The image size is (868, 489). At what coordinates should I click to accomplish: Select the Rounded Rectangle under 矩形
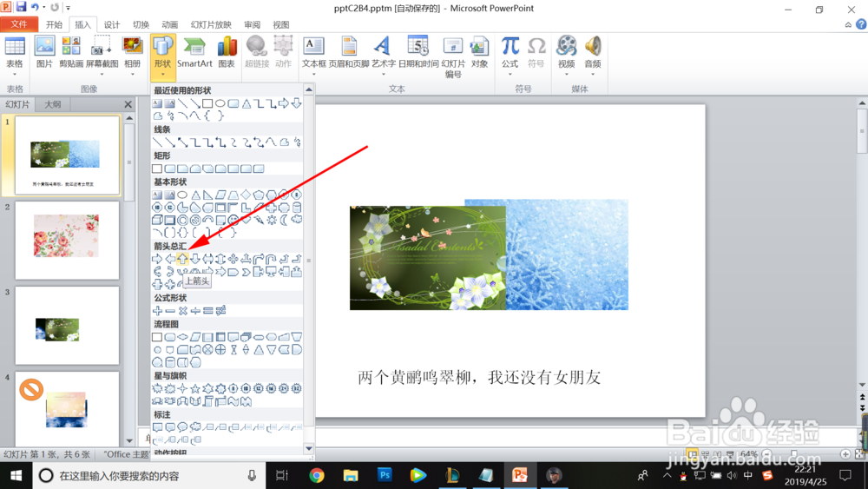(170, 169)
